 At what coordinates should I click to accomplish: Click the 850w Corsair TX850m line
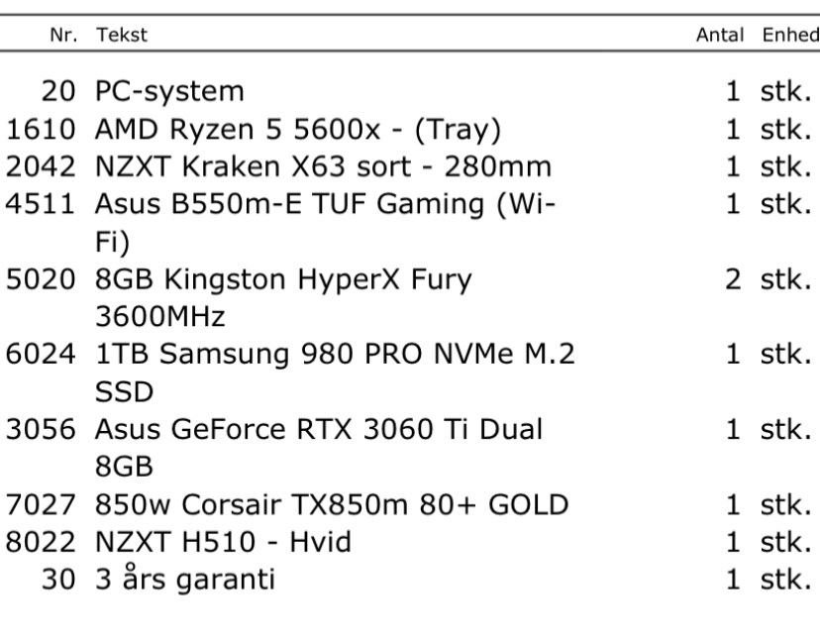click(332, 505)
